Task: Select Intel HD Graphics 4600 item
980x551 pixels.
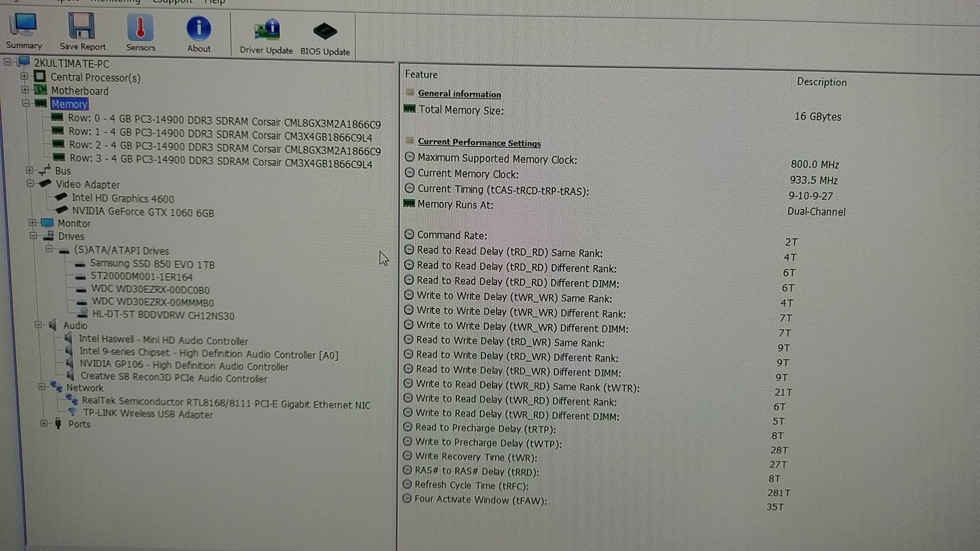Action: [x=122, y=198]
